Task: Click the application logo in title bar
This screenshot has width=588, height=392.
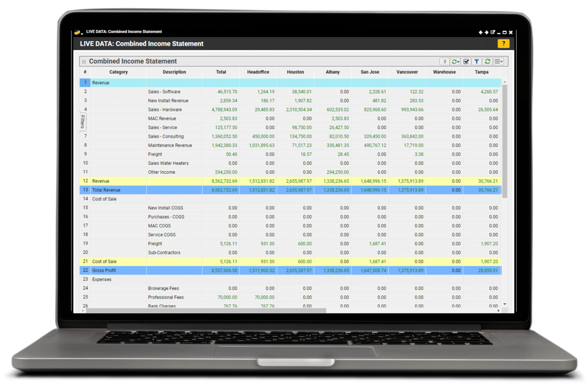Action: tap(77, 32)
